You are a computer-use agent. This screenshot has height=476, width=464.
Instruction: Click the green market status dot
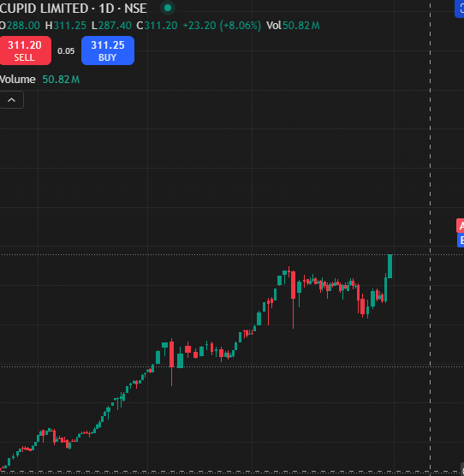(x=168, y=9)
